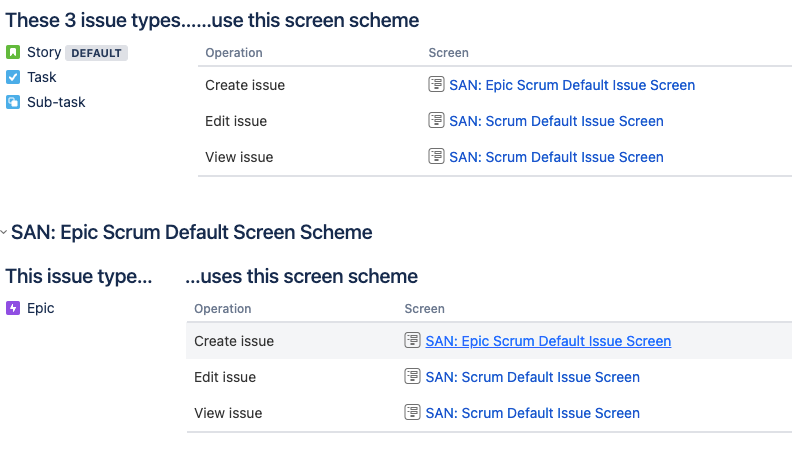The image size is (792, 467).
Task: Click screen icon in Epic Create issue row
Action: click(x=412, y=341)
